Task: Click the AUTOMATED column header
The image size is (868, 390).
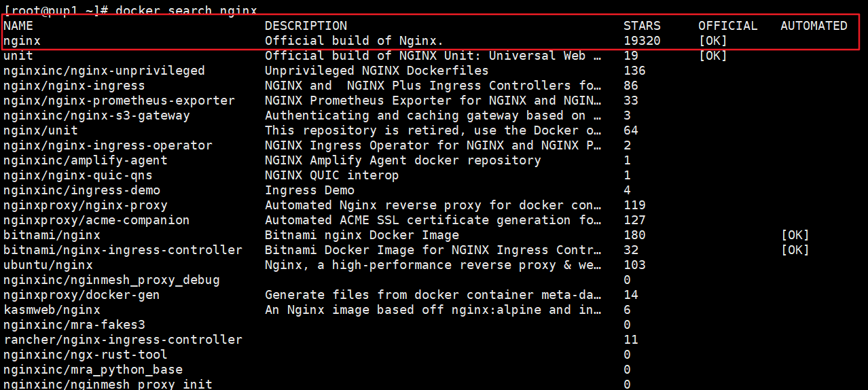Action: click(814, 26)
